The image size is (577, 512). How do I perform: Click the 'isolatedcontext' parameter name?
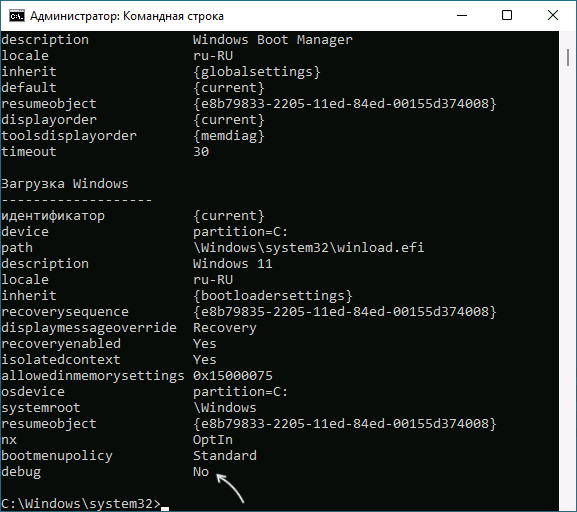61,360
